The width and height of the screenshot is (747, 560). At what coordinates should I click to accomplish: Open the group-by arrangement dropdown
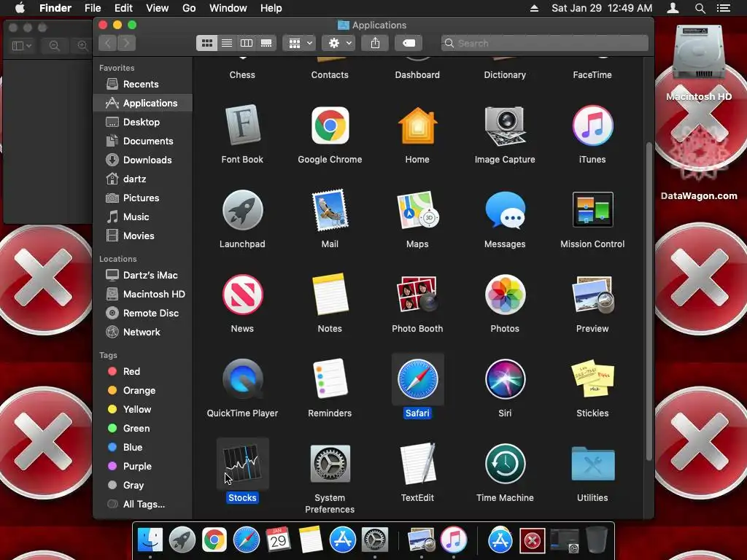click(x=299, y=43)
